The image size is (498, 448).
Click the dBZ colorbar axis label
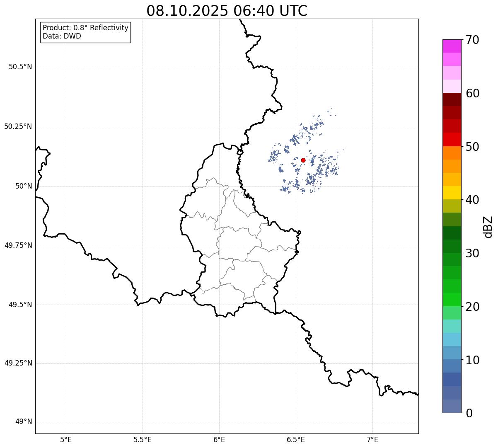[x=488, y=227]
